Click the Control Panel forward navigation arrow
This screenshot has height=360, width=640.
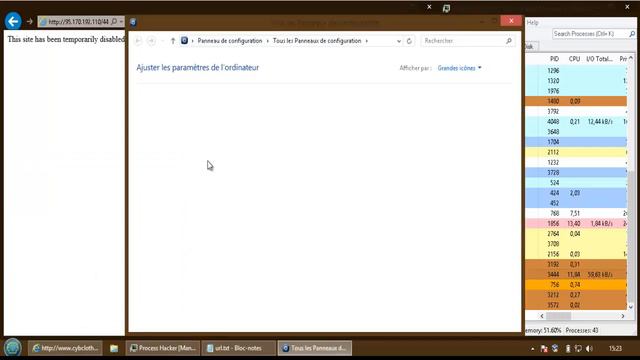[151, 41]
